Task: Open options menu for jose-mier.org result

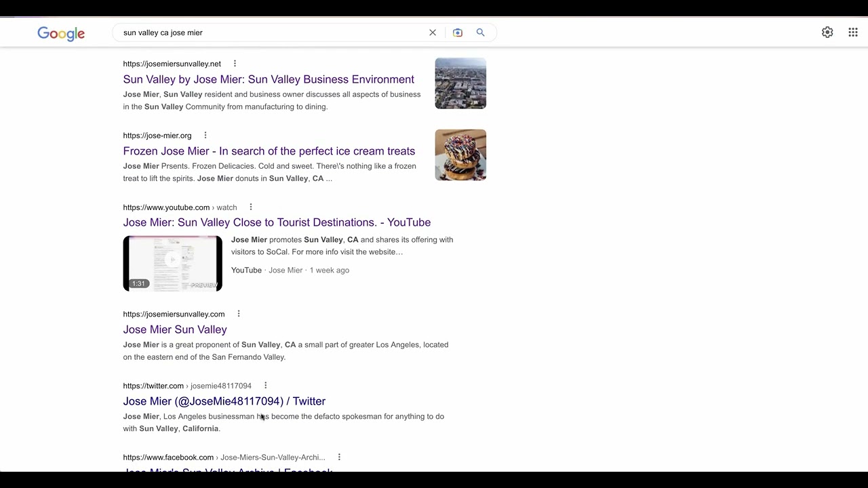Action: 205,136
